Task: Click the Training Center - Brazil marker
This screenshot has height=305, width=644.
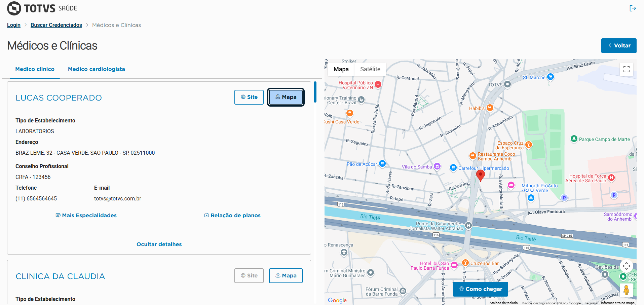Action: pos(361,100)
